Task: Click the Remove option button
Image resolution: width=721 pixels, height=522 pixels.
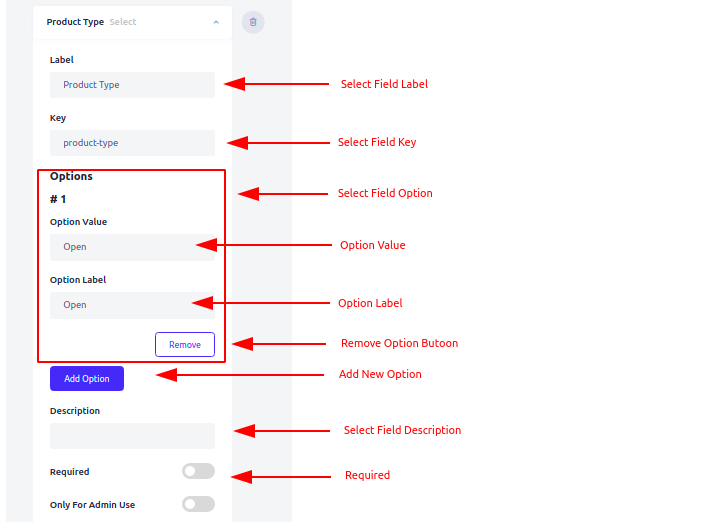Action: pos(185,344)
